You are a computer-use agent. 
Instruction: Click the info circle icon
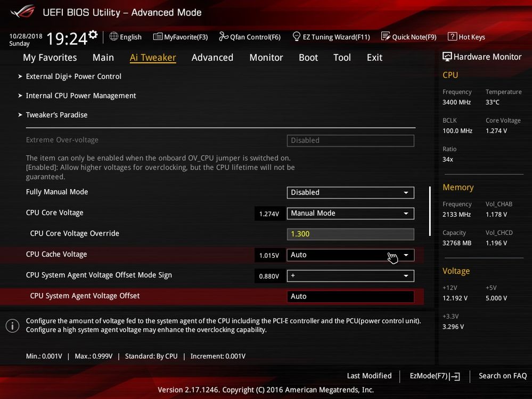(13, 325)
